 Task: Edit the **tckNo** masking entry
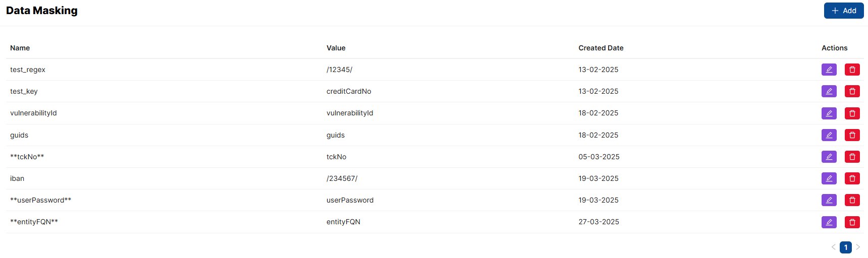[x=829, y=157]
